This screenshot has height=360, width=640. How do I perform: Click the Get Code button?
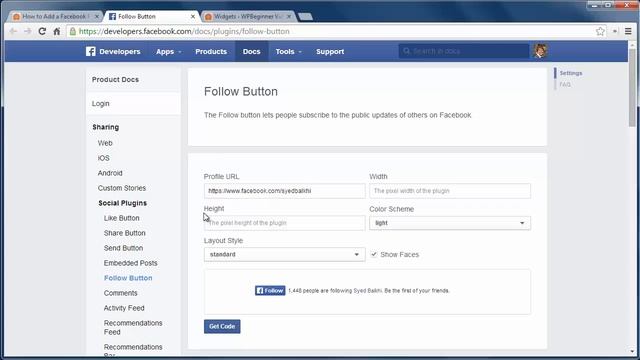[x=222, y=327]
